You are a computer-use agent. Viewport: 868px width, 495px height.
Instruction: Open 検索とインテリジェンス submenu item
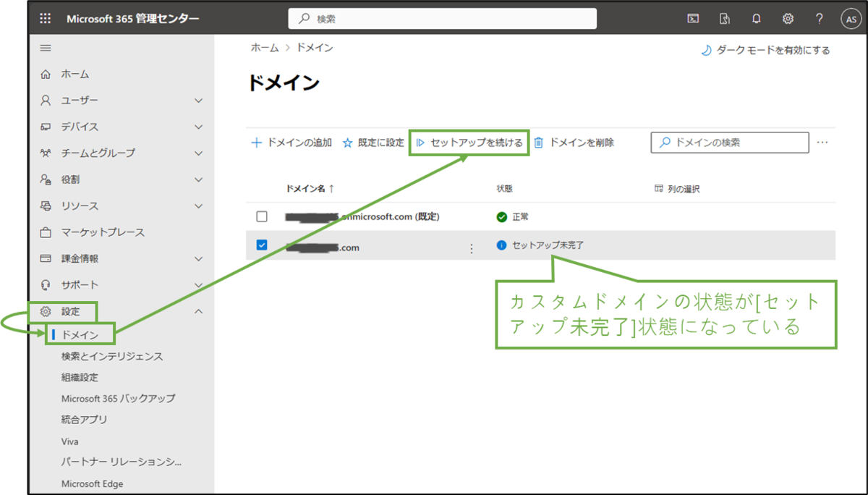(x=112, y=356)
